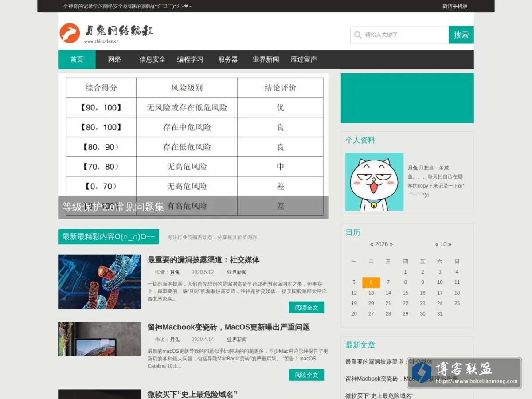The height and width of the screenshot is (399, 532).
Task: Open article 微软买下"史上最危险域名" title in main list
Action: tap(192, 394)
